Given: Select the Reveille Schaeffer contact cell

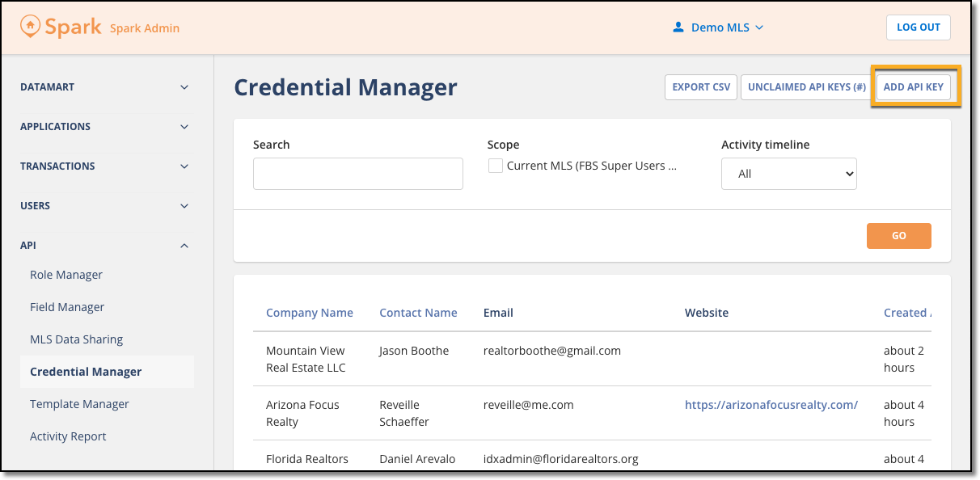Looking at the screenshot, I should tap(404, 413).
